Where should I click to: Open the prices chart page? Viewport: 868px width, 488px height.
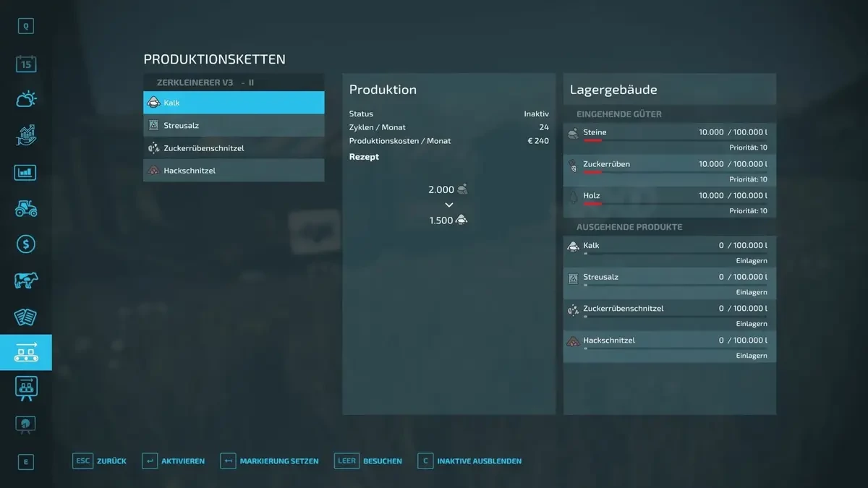click(x=26, y=135)
